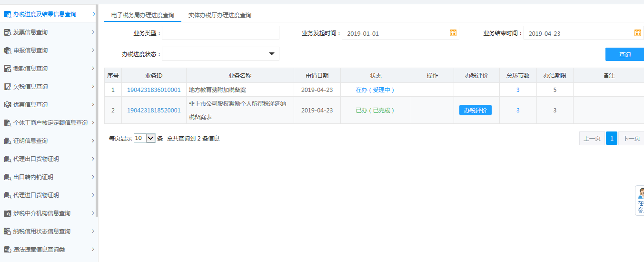644x262 pixels.
Task: Switch to 电子税务局办理进度查询 tab
Action: click(143, 15)
